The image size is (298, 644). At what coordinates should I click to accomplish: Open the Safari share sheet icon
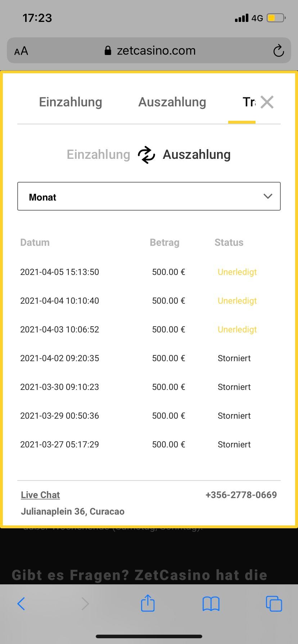[148, 603]
